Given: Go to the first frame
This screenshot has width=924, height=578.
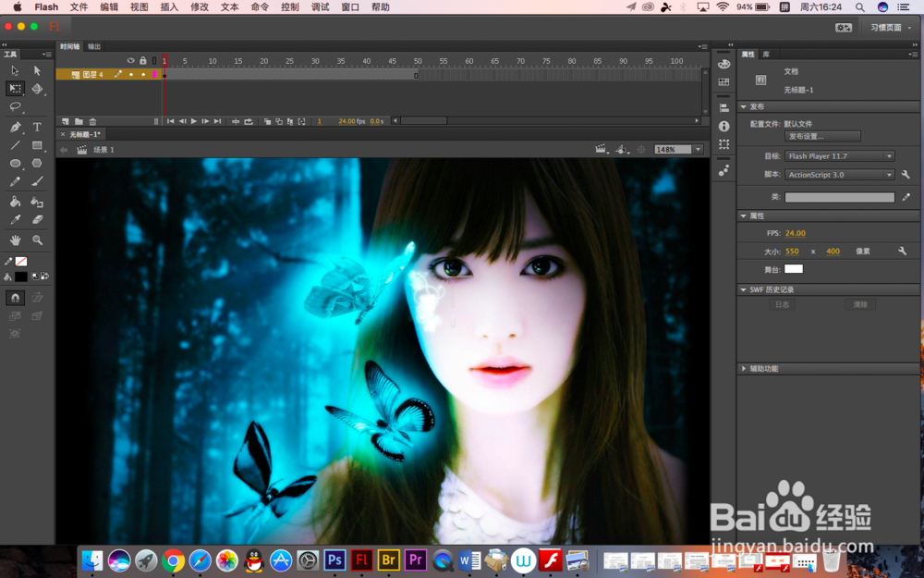Looking at the screenshot, I should pyautogui.click(x=170, y=121).
